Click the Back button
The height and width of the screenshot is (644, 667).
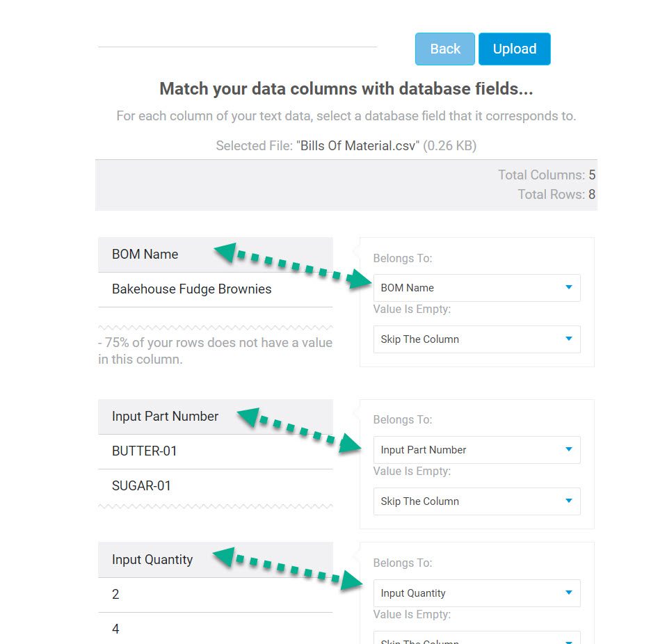tap(444, 49)
